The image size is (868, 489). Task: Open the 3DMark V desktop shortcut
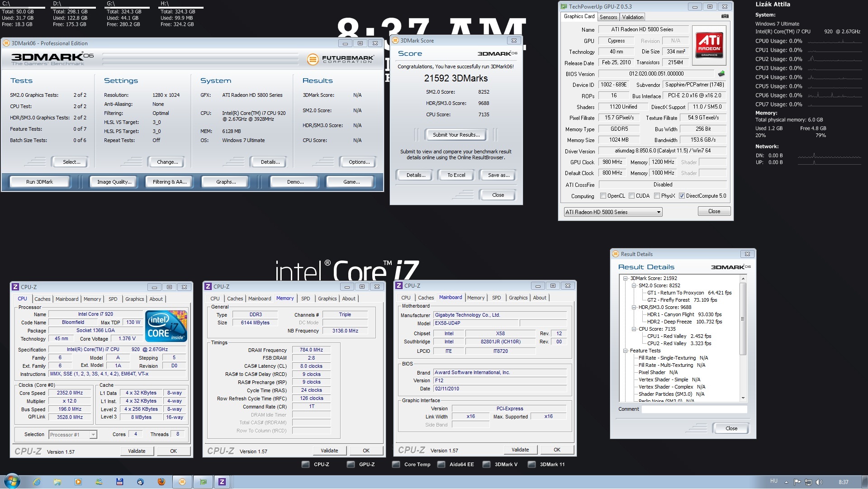tap(500, 465)
